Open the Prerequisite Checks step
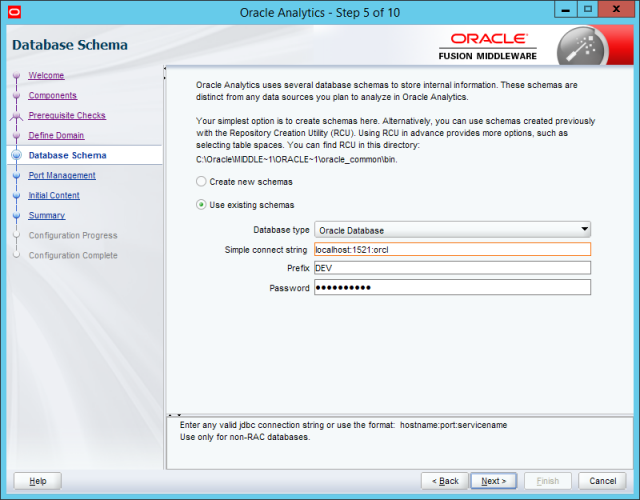Image resolution: width=640 pixels, height=500 pixels. (x=67, y=116)
